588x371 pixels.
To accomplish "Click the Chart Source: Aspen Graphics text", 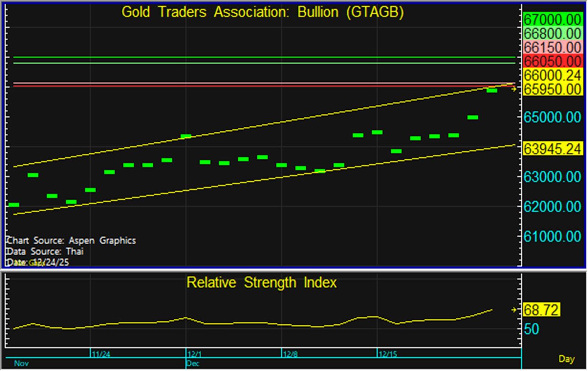I will pos(71,241).
